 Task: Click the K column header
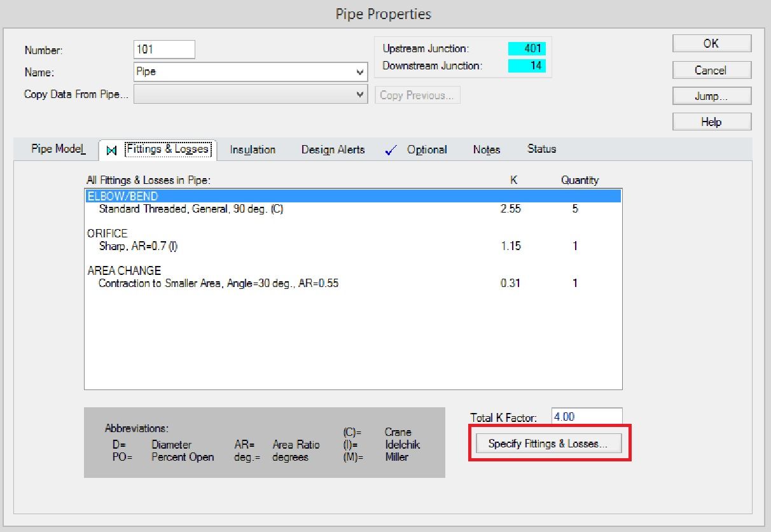[514, 180]
